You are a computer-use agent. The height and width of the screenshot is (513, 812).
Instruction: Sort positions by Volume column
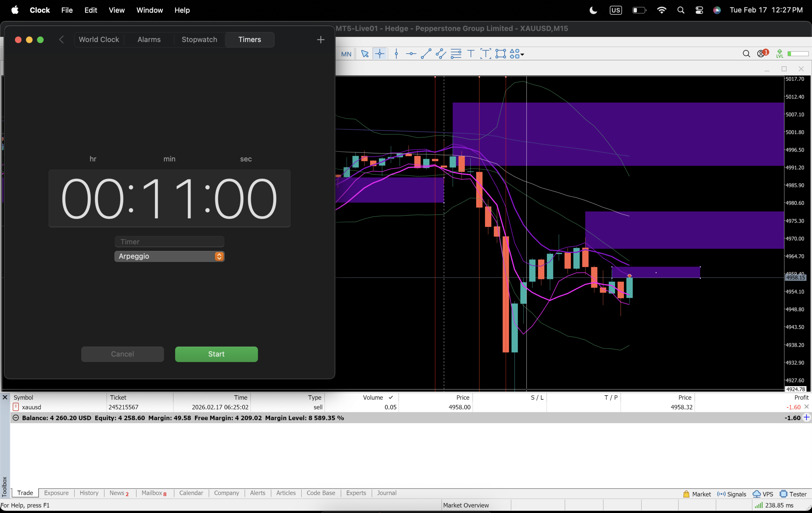coord(373,397)
